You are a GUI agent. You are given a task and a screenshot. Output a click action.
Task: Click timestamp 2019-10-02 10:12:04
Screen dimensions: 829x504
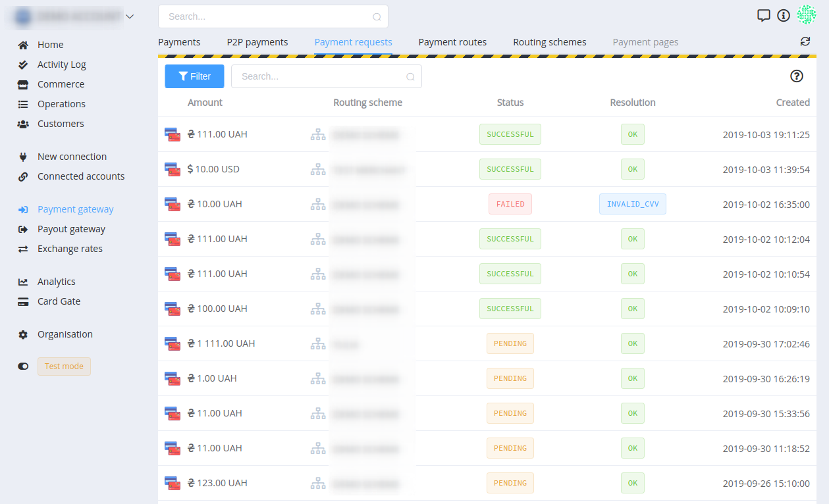pyautogui.click(x=766, y=239)
